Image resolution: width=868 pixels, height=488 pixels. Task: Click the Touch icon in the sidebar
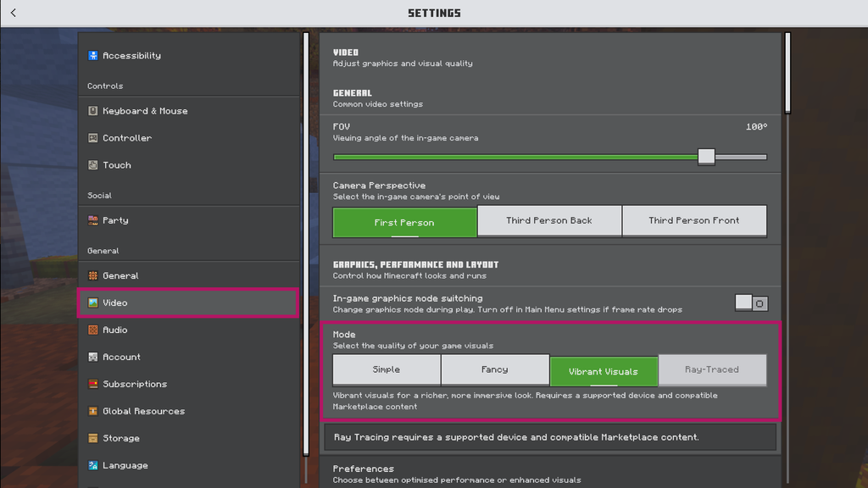[93, 165]
